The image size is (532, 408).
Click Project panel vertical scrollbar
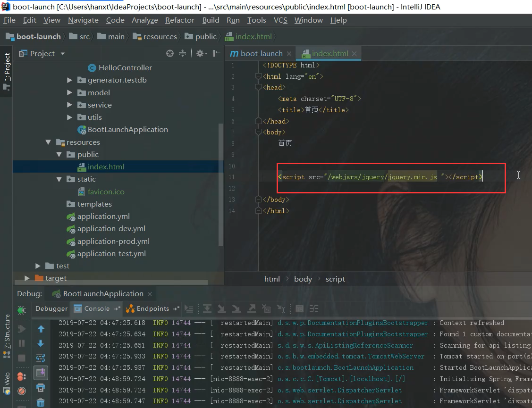click(221, 185)
